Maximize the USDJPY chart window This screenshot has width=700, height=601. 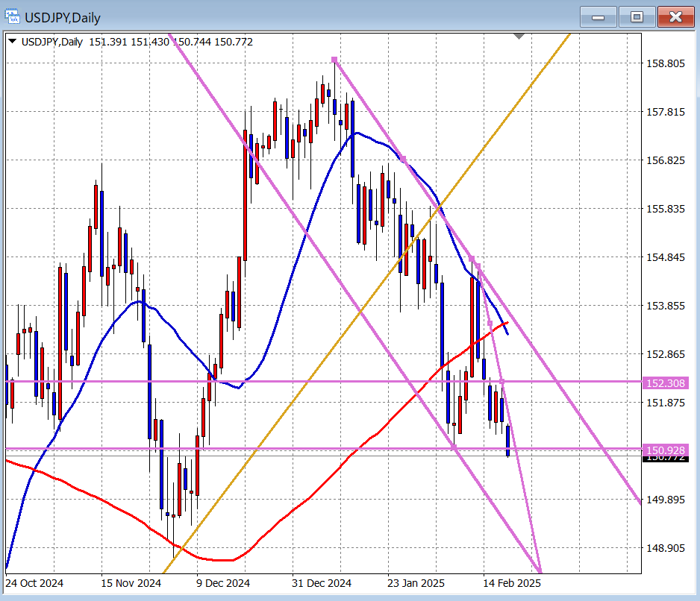coord(637,16)
